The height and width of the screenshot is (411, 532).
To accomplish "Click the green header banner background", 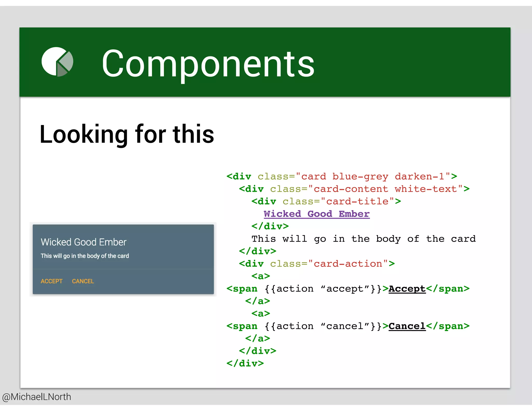I will (x=416, y=62).
